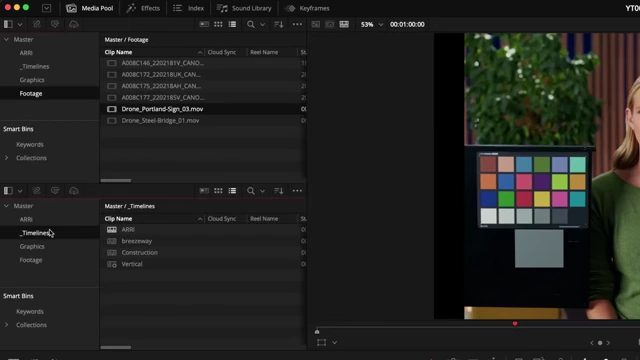Open search options dropdown in upper media pool

262,24
